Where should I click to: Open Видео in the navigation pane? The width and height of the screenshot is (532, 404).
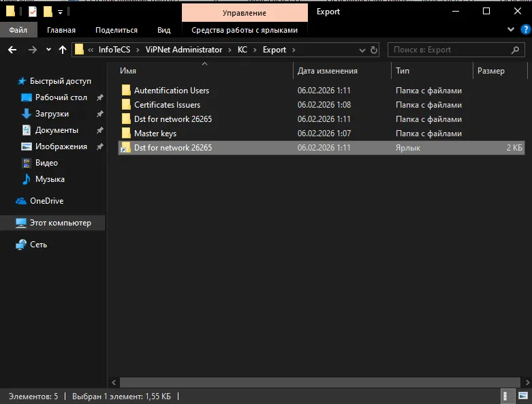pos(46,163)
